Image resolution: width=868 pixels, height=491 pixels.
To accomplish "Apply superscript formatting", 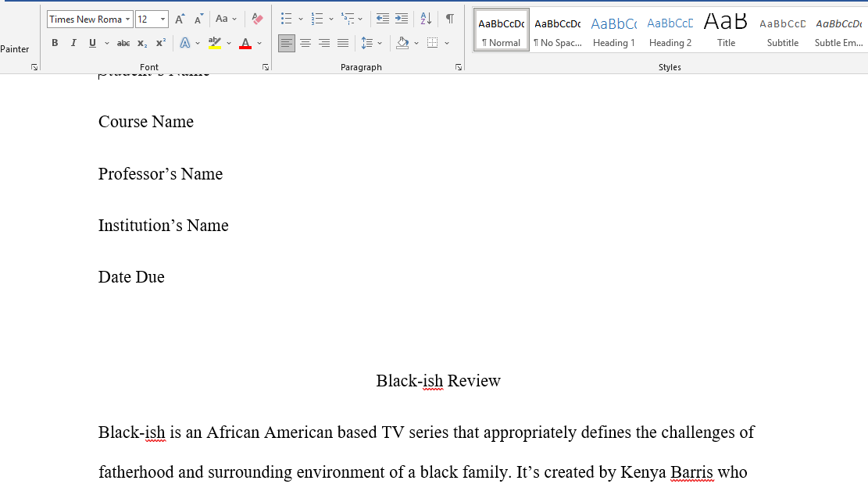I will [161, 43].
